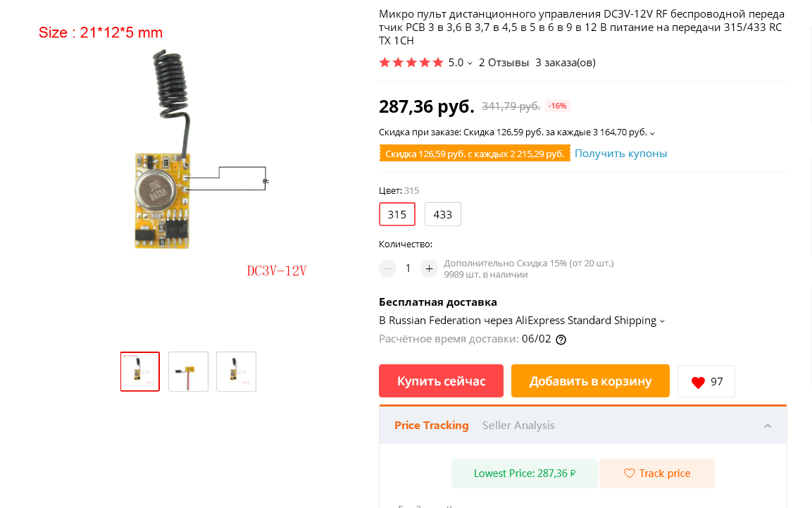Screen dimensions: 812x508
Task: Decrease quantity with the minus button
Action: click(x=387, y=268)
